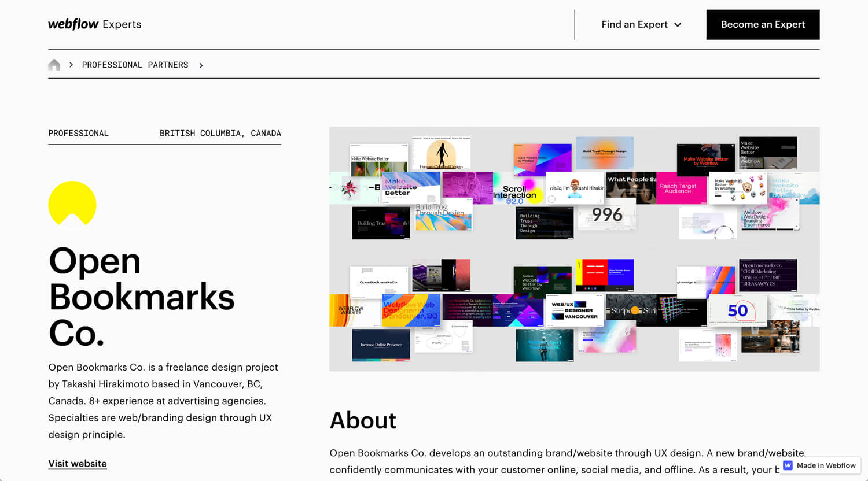Click the BRITISH COLUMBIA, CANADA label
Viewport: 868px width, 481px height.
[x=220, y=133]
